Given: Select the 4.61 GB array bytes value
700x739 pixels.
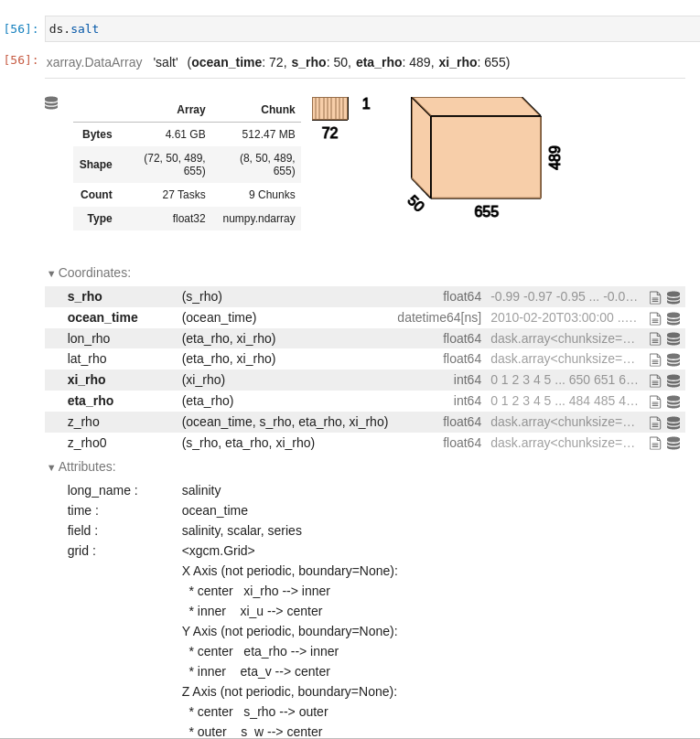Looking at the screenshot, I should pyautogui.click(x=185, y=134).
